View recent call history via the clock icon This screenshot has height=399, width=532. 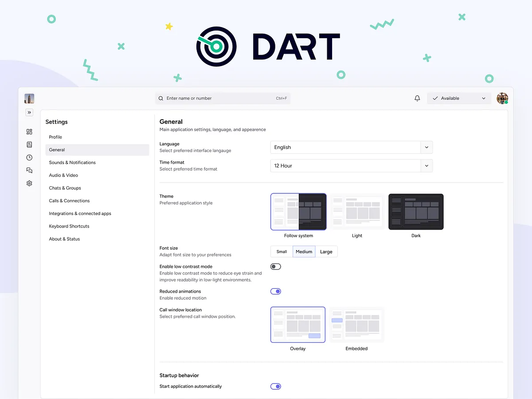tap(29, 157)
